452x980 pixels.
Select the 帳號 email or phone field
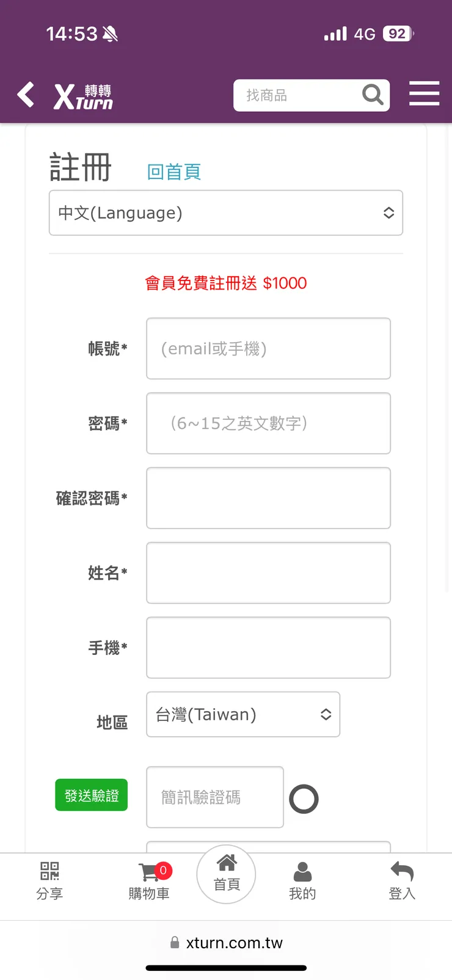point(268,348)
